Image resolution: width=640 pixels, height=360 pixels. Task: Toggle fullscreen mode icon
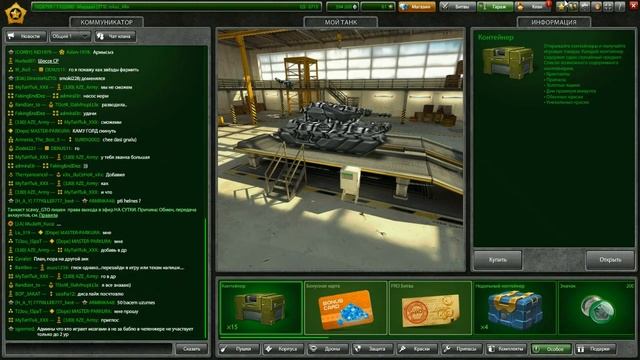[x=608, y=7]
